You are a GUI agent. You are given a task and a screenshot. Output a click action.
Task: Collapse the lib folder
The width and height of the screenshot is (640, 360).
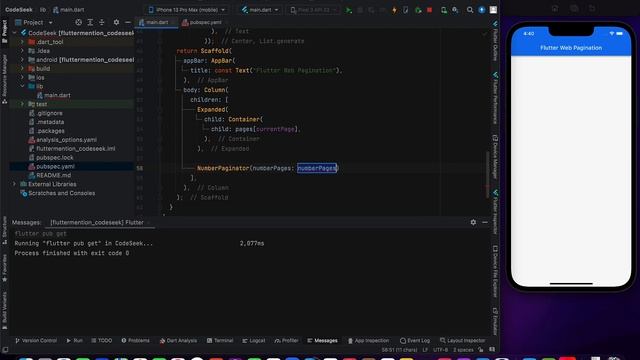tap(22, 87)
